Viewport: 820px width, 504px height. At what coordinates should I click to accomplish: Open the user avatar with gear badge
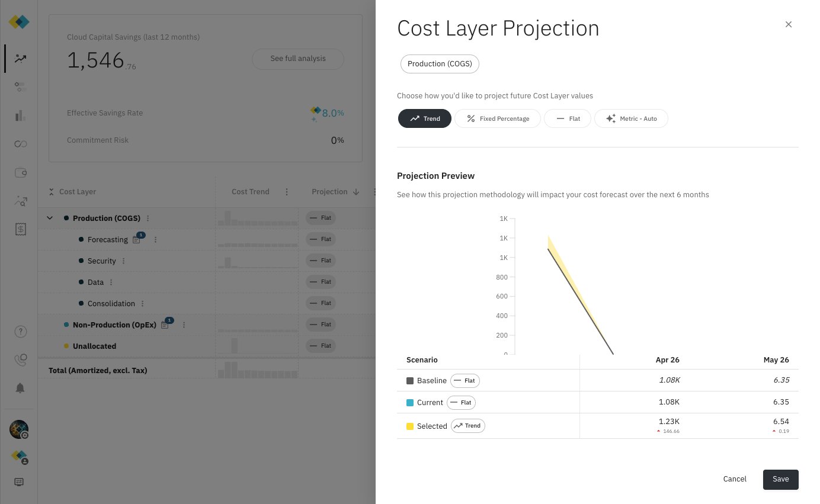point(19,429)
